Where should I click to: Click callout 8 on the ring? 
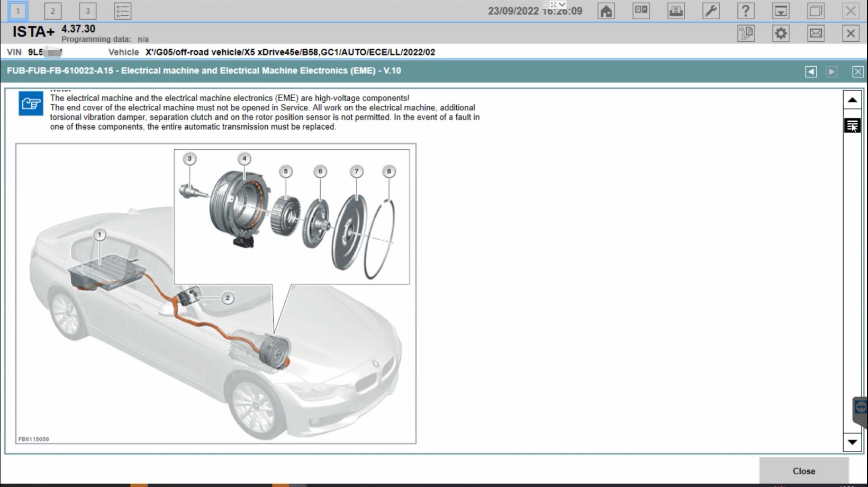click(x=388, y=171)
